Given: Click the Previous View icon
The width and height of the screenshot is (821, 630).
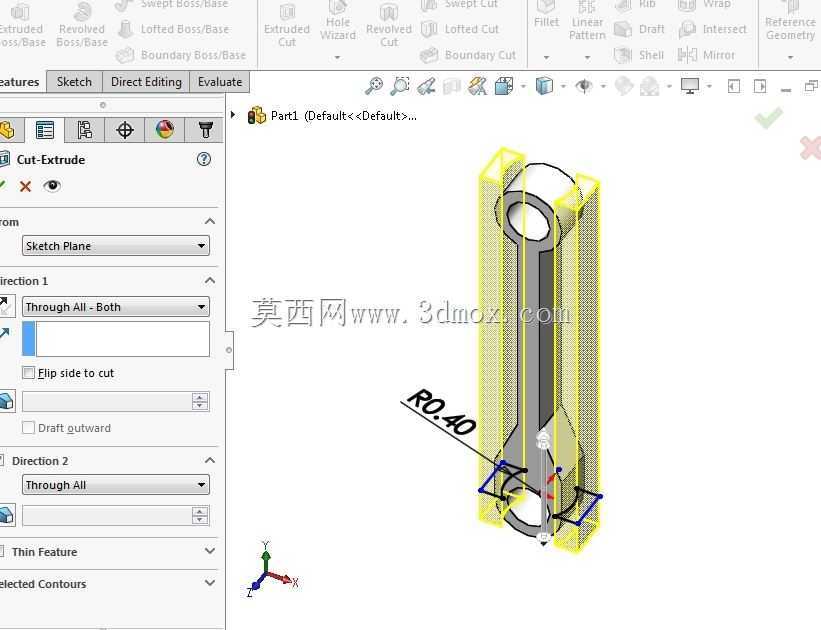Looking at the screenshot, I should (427, 86).
